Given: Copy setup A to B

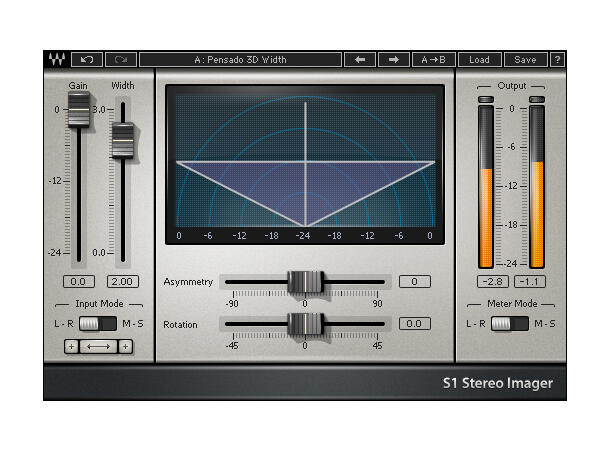Looking at the screenshot, I should click(433, 60).
